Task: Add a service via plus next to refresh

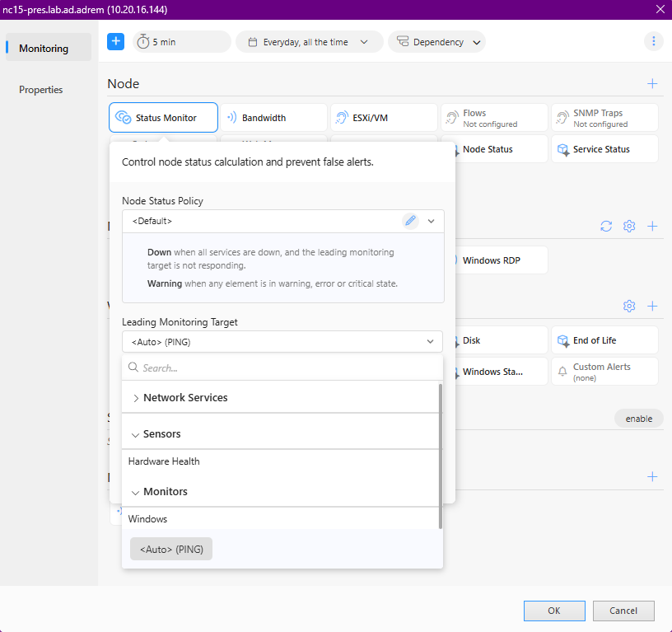Action: (x=652, y=226)
